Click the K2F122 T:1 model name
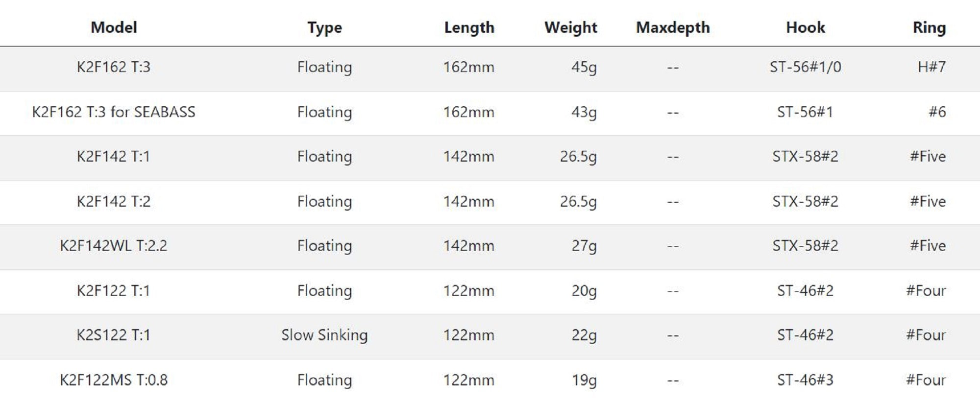Viewport: 980px width, 403px height. coord(114,291)
